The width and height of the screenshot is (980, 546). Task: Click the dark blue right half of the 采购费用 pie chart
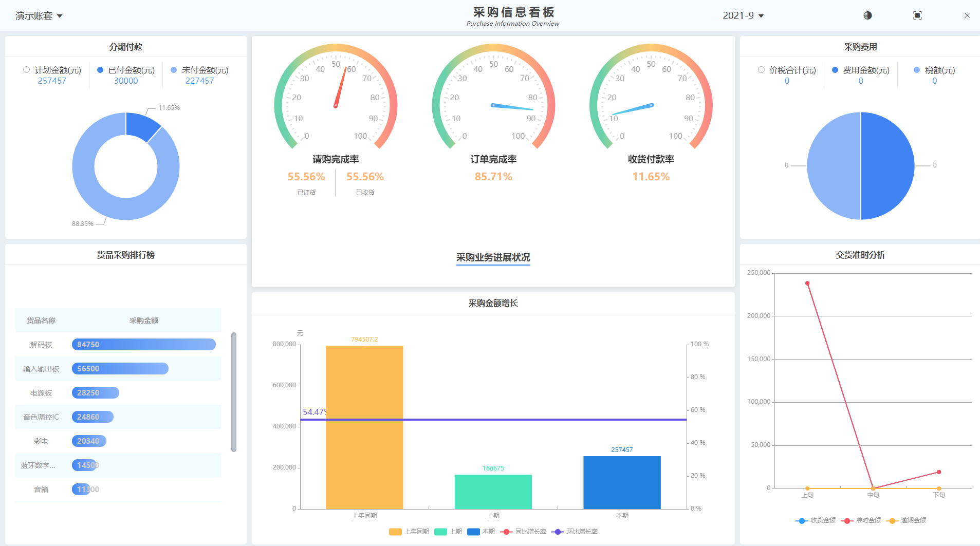point(887,166)
